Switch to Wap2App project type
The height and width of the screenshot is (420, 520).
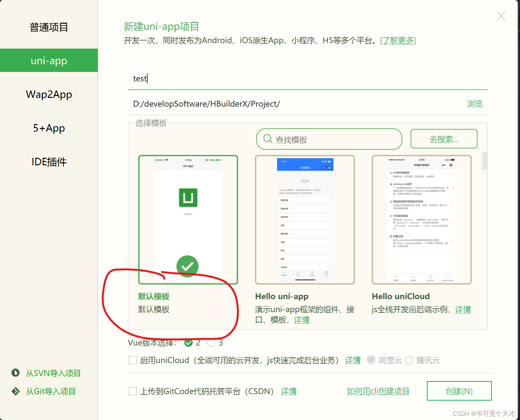49,94
